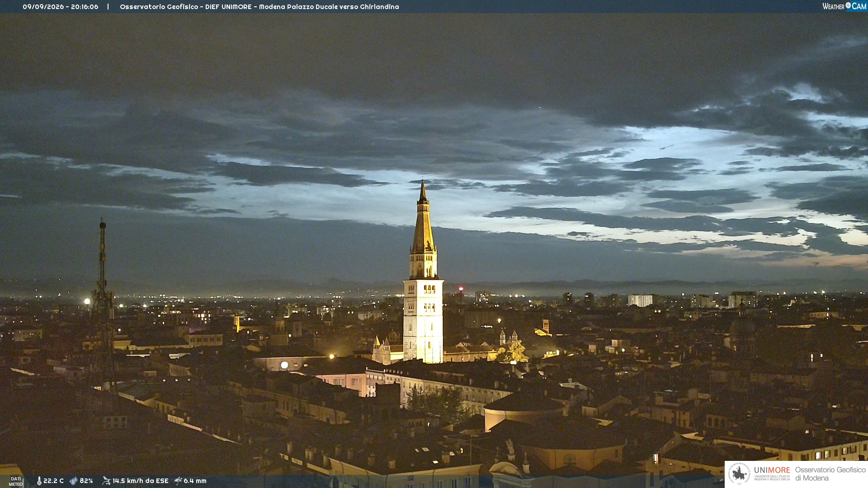Click the 6.4 mm rainfall value

point(195,481)
